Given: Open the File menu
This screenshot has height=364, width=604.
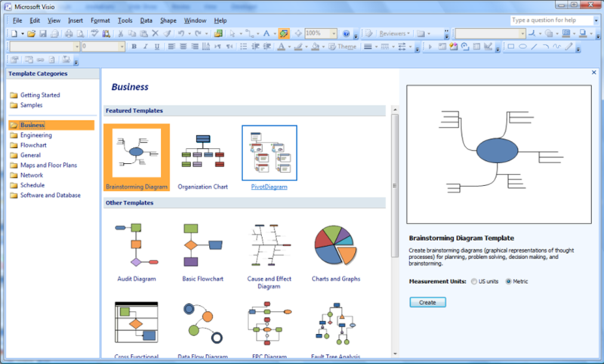Looking at the screenshot, I should pos(17,20).
